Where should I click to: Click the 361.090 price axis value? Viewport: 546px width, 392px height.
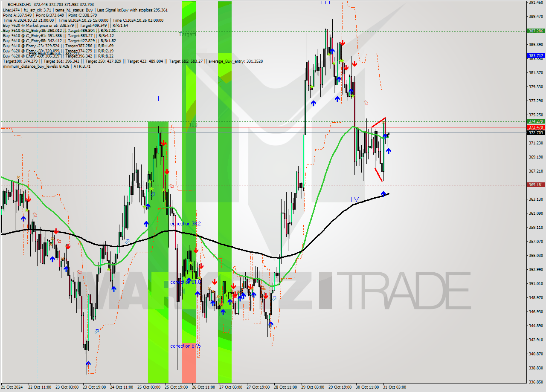(x=536, y=213)
